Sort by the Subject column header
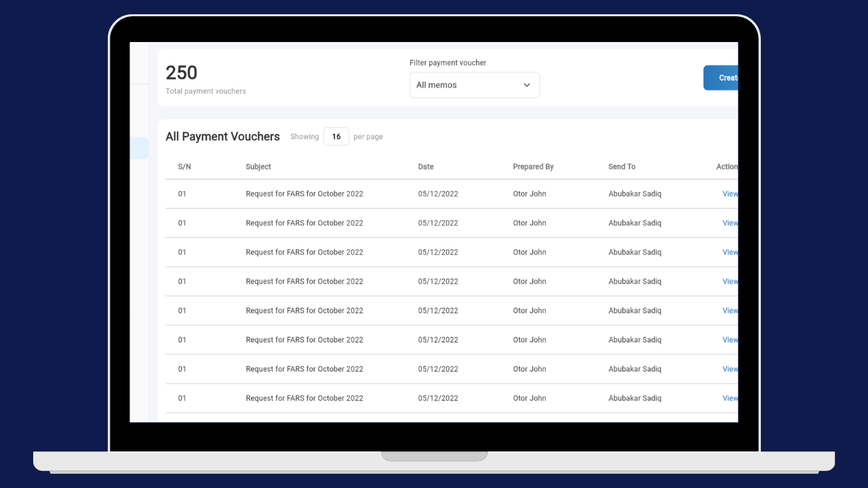868x488 pixels. click(x=258, y=166)
